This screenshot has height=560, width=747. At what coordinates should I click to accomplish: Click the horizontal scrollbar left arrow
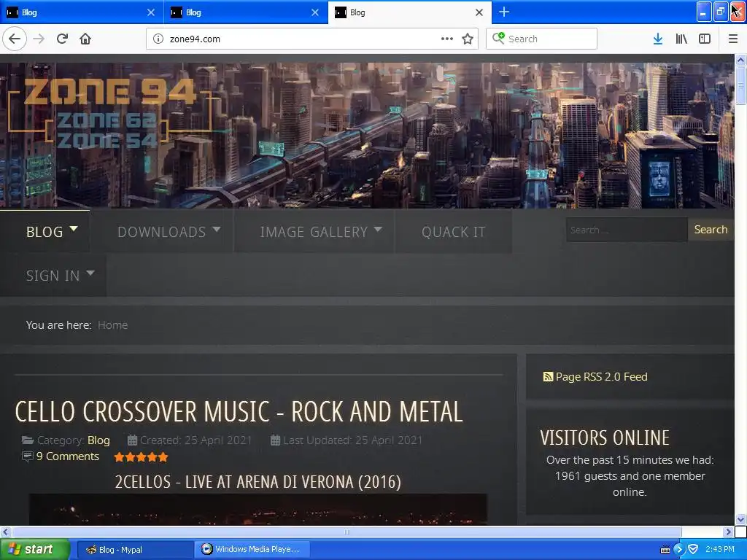click(x=5, y=532)
